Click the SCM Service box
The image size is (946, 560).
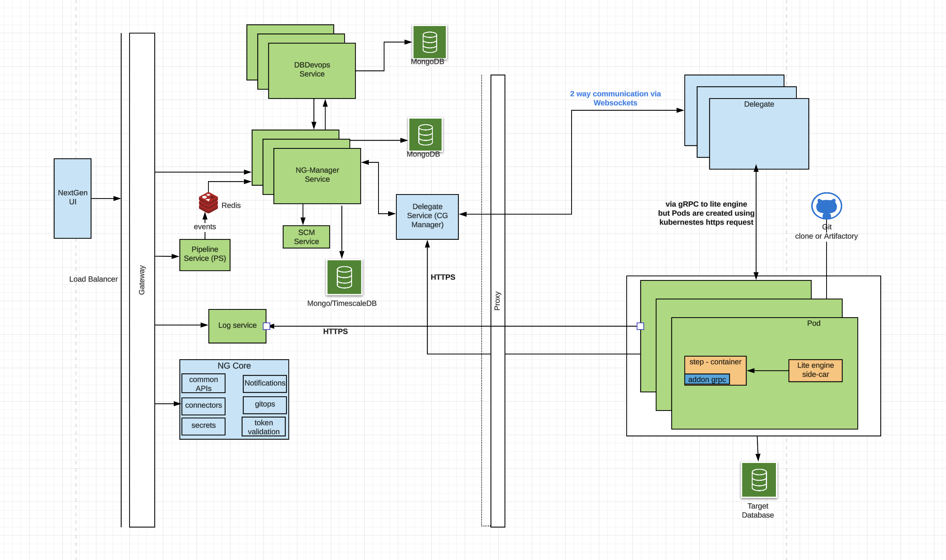(306, 236)
